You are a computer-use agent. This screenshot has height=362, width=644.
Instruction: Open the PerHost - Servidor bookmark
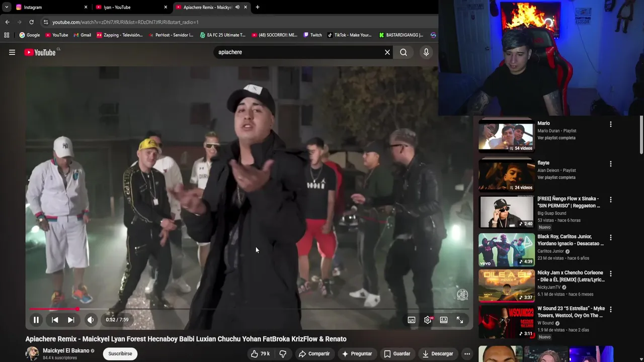point(171,35)
